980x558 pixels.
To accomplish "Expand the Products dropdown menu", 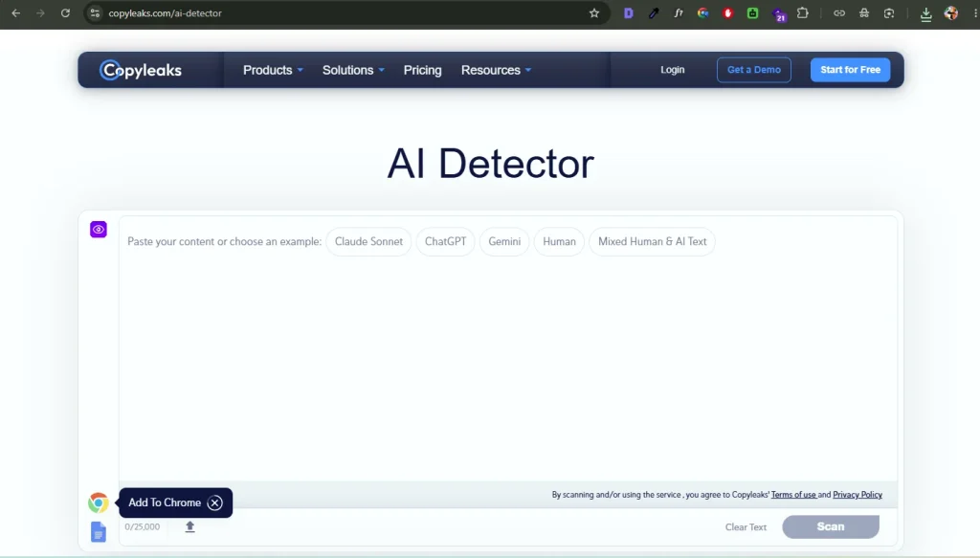I will 273,70.
